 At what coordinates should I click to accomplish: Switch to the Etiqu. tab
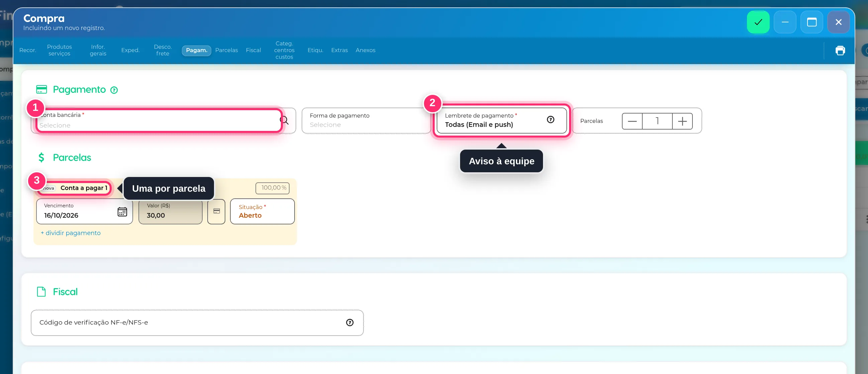point(315,50)
